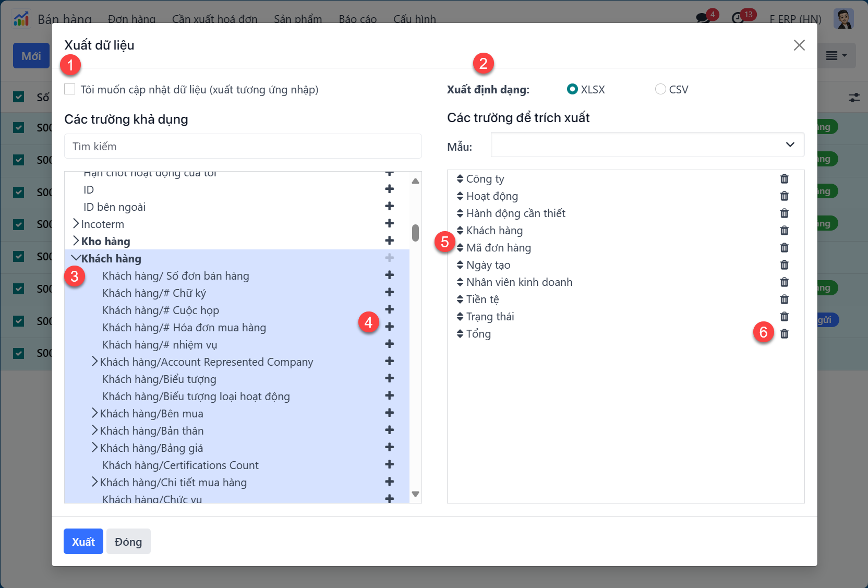Delete the Công ty export field
This screenshot has width=868, height=588.
[784, 179]
